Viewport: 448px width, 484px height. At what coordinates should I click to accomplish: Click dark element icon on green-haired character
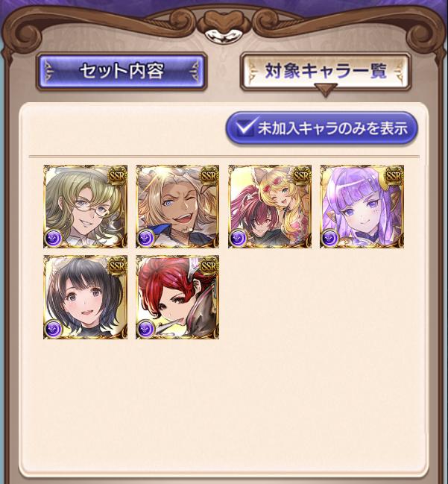point(54,239)
